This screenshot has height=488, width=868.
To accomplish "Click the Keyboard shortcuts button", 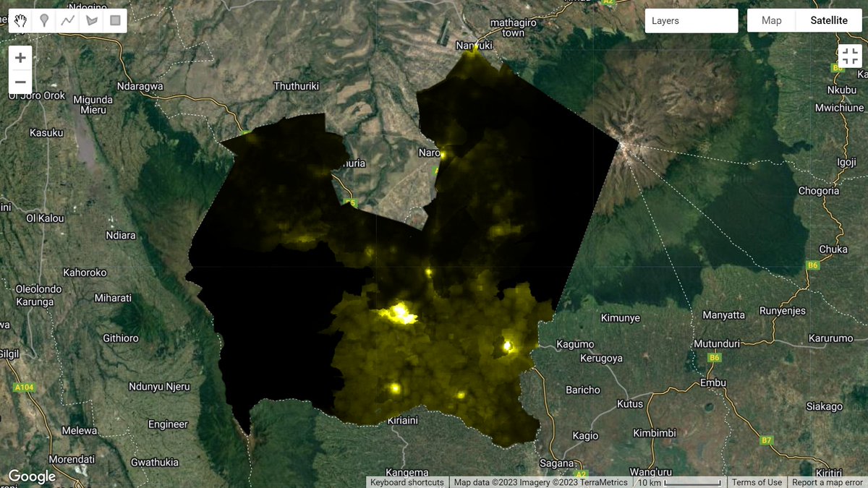I will tap(407, 482).
